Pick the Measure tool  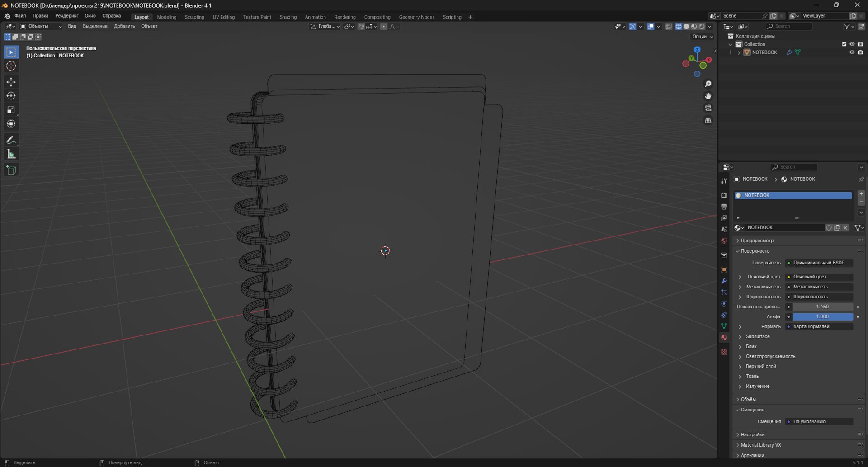11,154
